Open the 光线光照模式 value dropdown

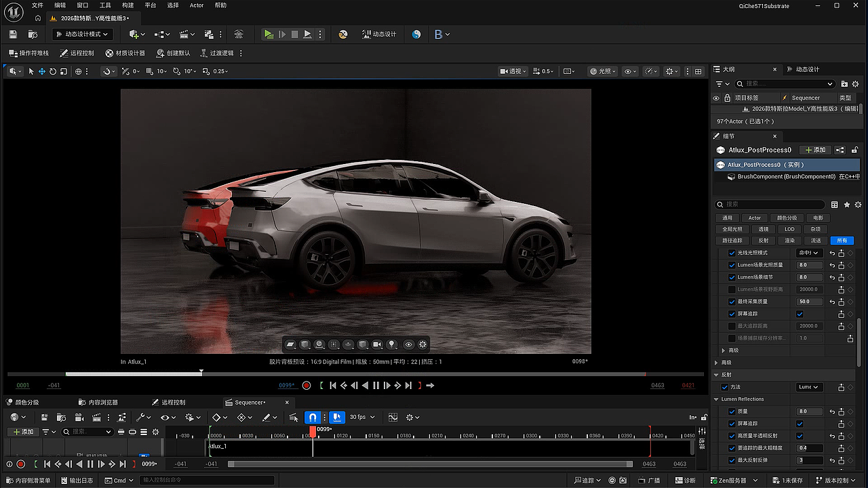point(809,253)
